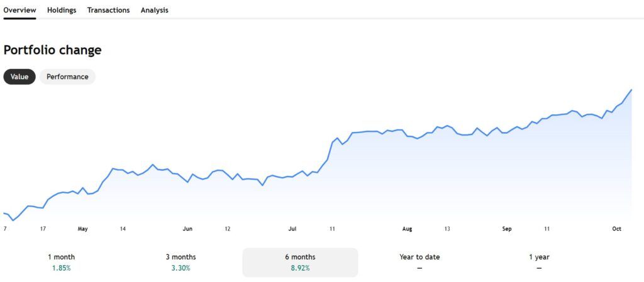Click the Oct label on the timeline
The height and width of the screenshot is (282, 644).
click(x=617, y=229)
